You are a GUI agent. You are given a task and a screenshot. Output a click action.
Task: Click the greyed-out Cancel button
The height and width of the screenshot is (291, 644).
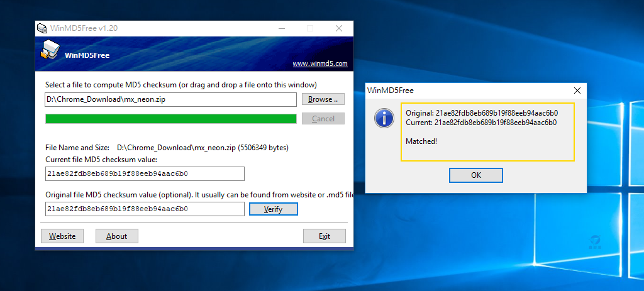pyautogui.click(x=323, y=119)
